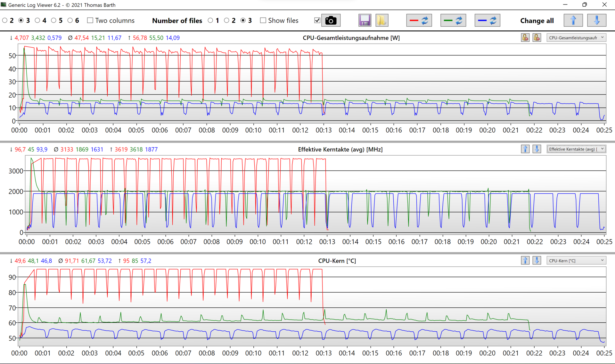Viewport: 615px width, 364px height.
Task: Move Effektive Kerntakte chart up arrow
Action: 525,149
